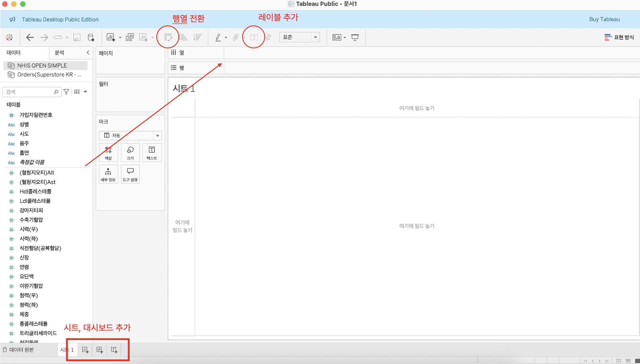The image size is (640, 364).
Task: Select the 흡연 field
Action: tap(24, 153)
